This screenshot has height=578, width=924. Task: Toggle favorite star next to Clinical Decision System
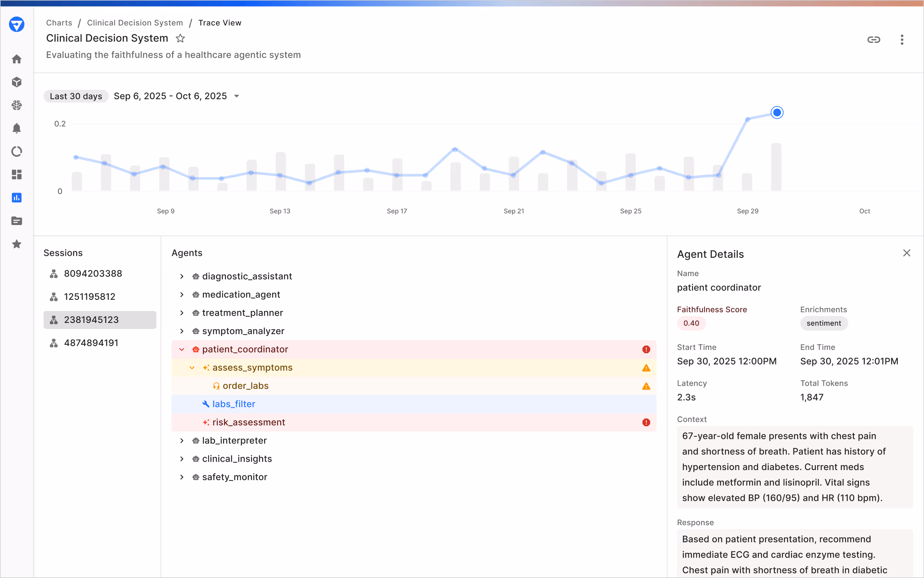(180, 39)
